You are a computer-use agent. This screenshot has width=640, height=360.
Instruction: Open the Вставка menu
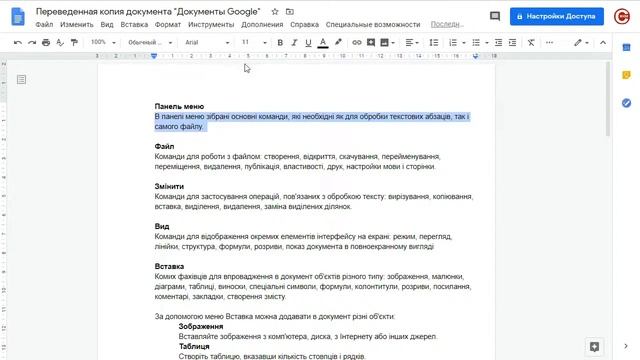tap(134, 24)
